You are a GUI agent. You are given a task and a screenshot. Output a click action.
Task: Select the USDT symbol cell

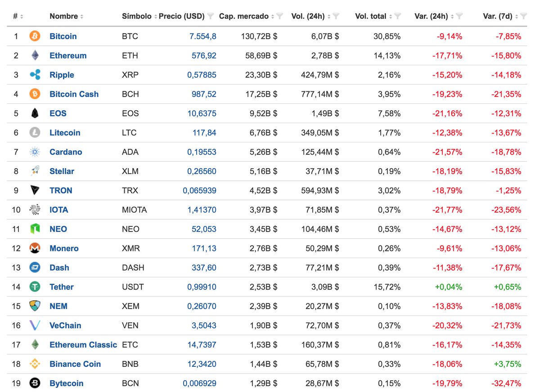click(x=133, y=287)
